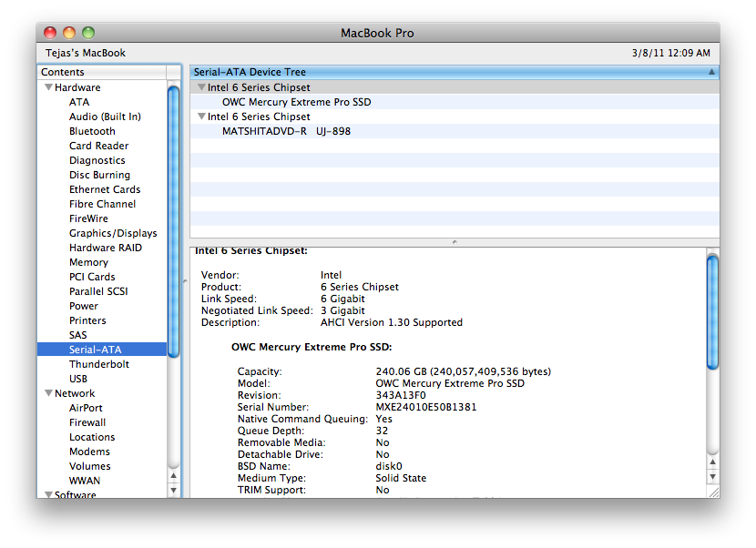Open the Card Reader entry
This screenshot has width=756, height=548.
coord(99,146)
